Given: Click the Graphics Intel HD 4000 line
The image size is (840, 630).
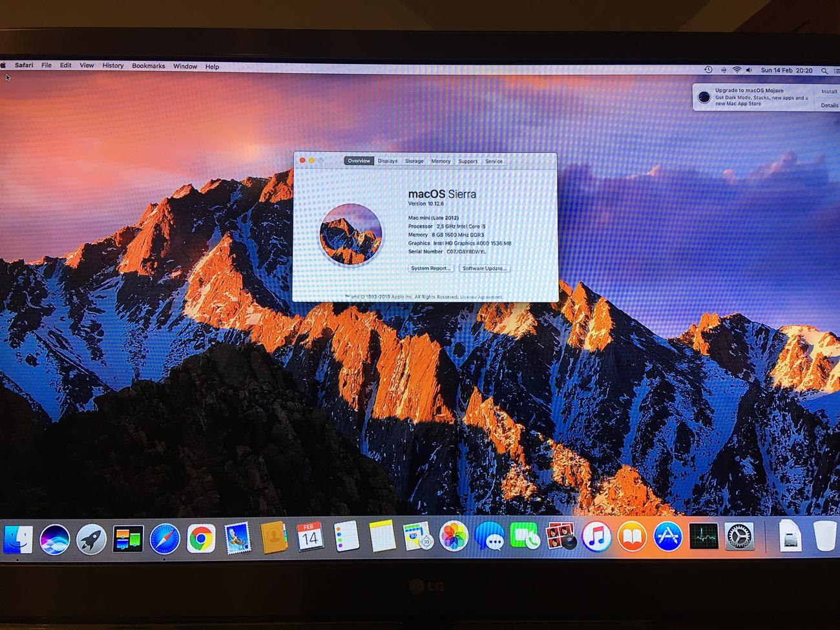Looking at the screenshot, I should [459, 243].
